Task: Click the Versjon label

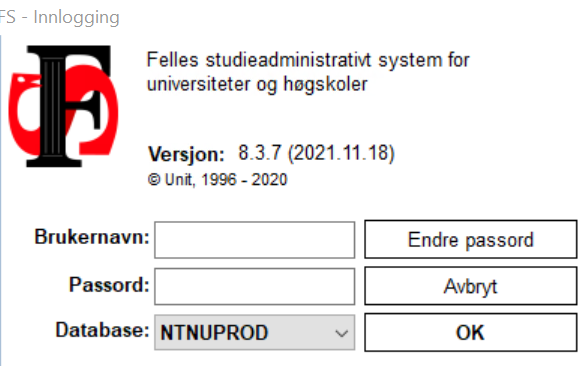Action: click(x=186, y=154)
